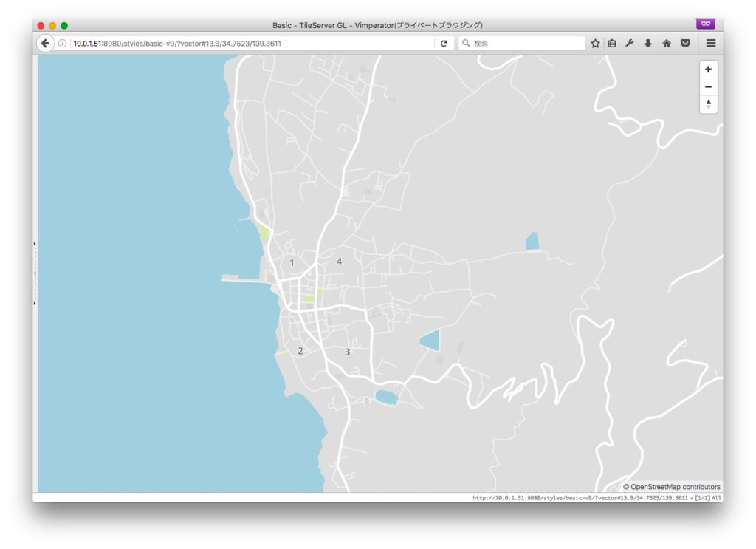The height and width of the screenshot is (549, 756).
Task: Zoom out on the map
Action: point(708,87)
